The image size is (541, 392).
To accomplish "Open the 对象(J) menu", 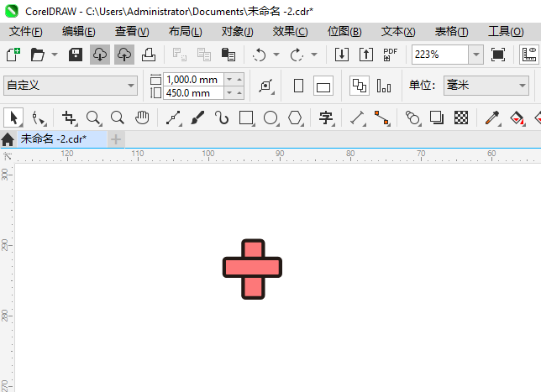I will [x=238, y=32].
